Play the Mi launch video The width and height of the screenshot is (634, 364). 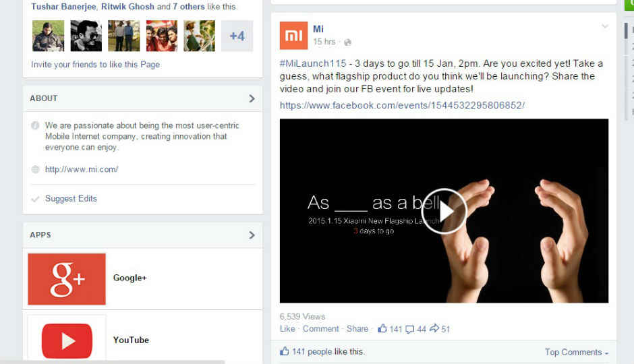pos(444,211)
